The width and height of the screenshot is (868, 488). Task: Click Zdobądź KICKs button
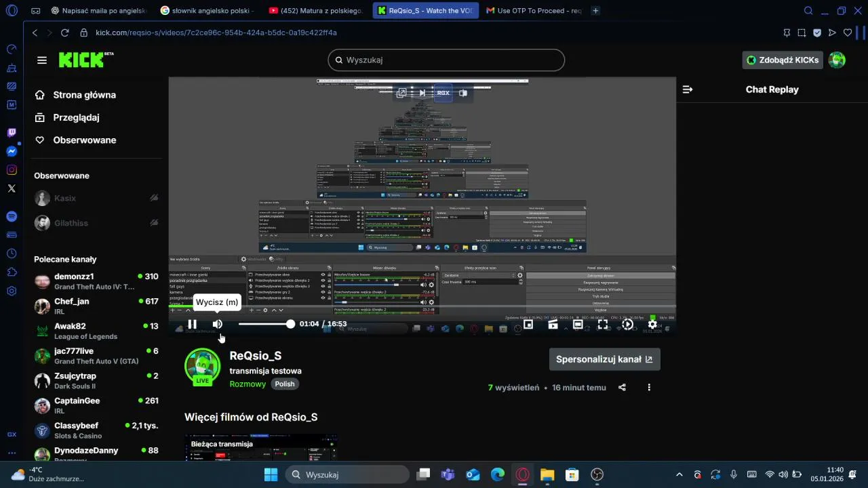(783, 60)
